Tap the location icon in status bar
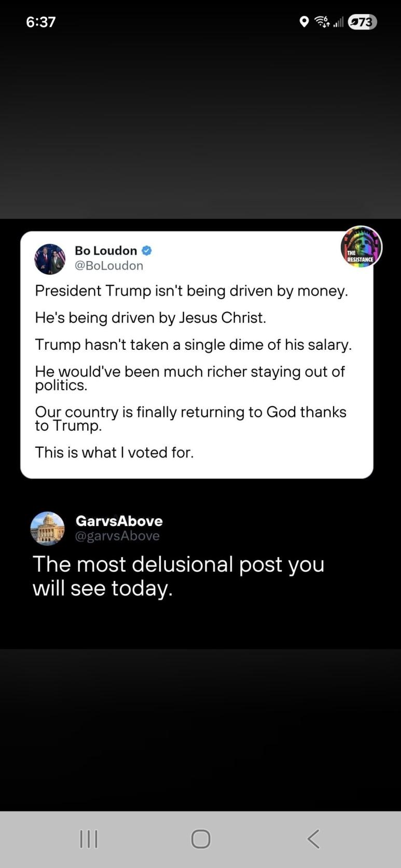This screenshot has height=868, width=401. point(304,22)
